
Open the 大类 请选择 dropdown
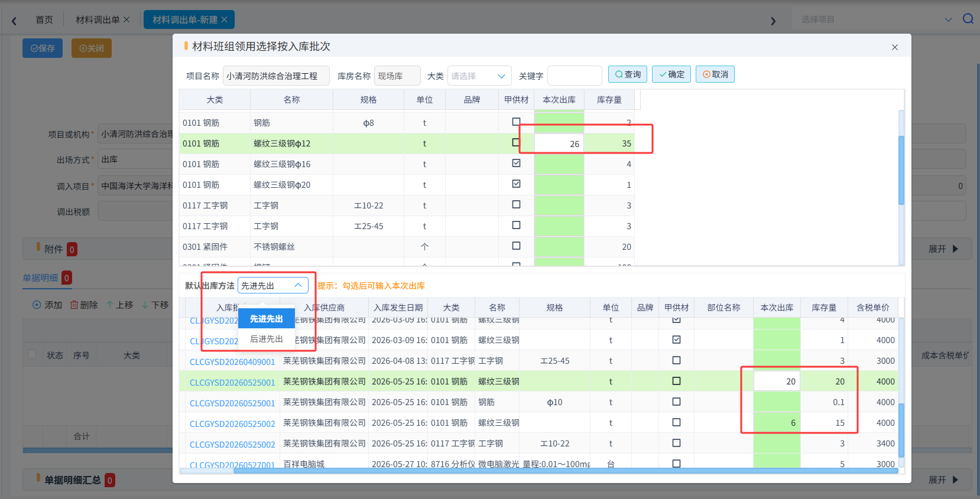click(479, 76)
